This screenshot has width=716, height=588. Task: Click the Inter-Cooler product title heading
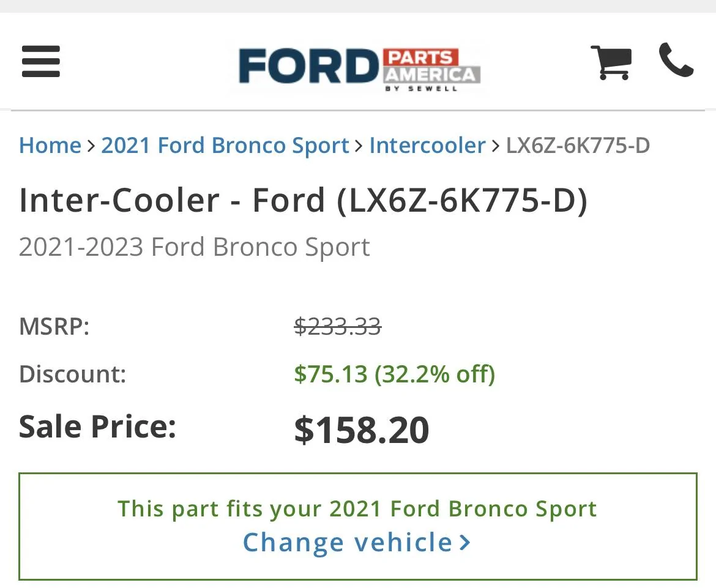(303, 201)
